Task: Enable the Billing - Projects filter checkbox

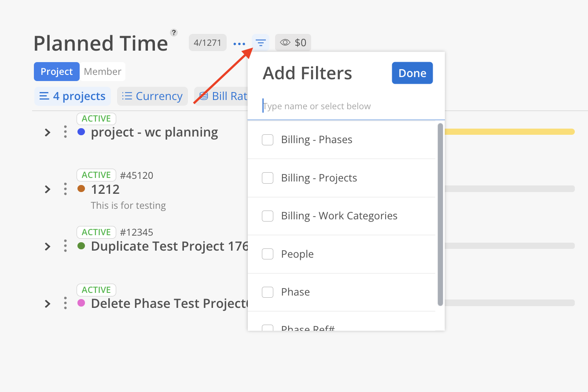Action: 268,178
